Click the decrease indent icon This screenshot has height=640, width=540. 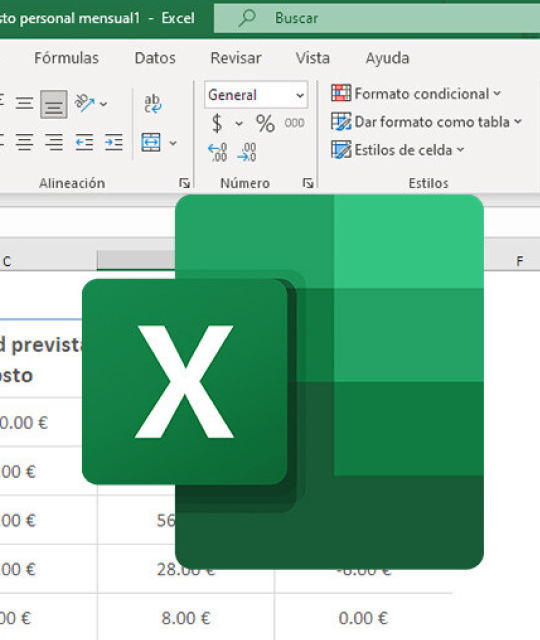click(x=84, y=142)
